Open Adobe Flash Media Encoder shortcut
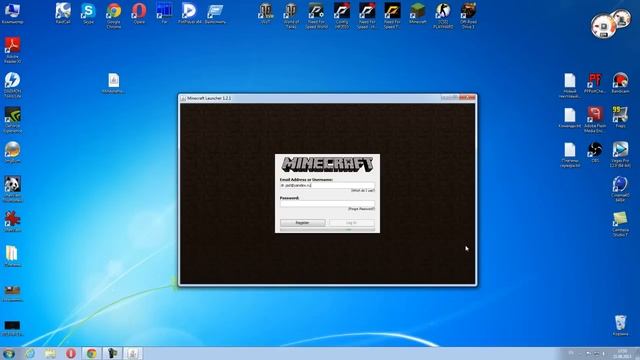Screen dimensions: 640x360 (595, 120)
